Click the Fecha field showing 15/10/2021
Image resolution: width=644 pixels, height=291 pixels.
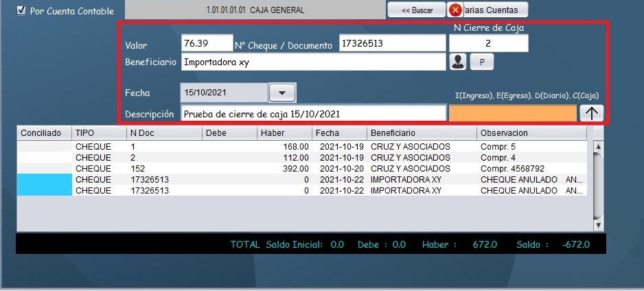coord(223,92)
